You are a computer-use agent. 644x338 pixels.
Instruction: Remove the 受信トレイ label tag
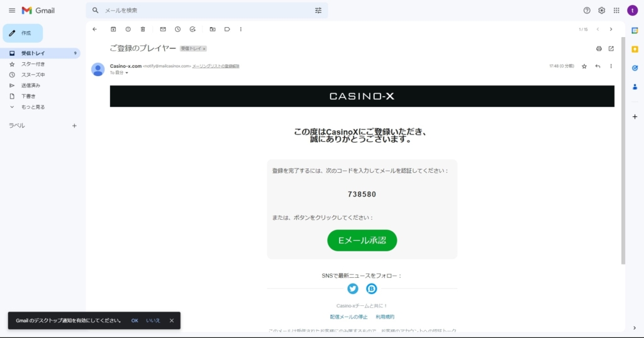pos(204,49)
